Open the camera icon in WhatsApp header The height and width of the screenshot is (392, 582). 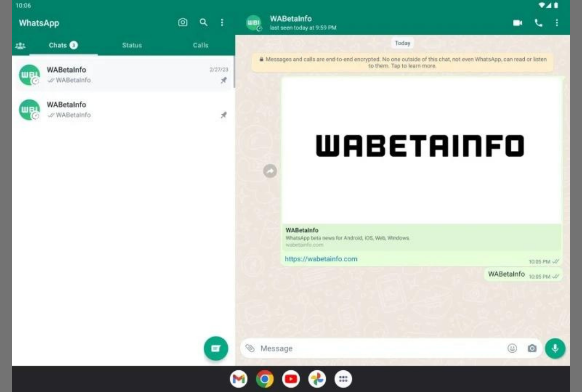pyautogui.click(x=183, y=22)
